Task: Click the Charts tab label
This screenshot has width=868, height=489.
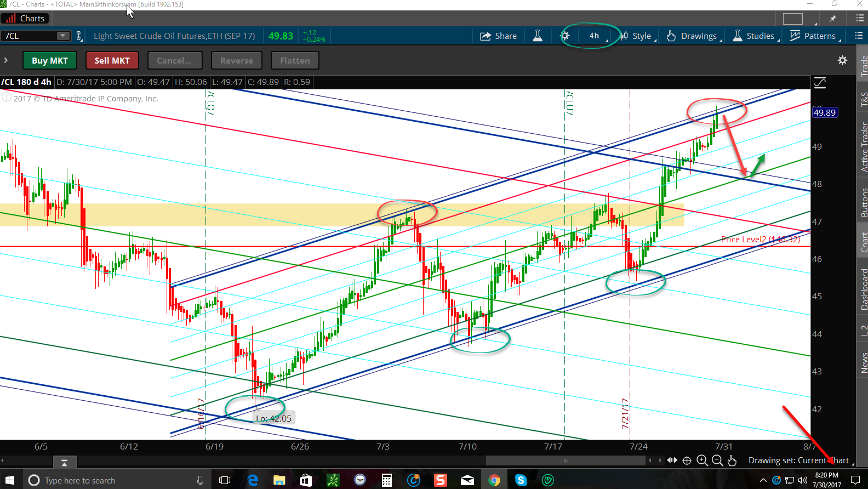Action: coord(25,19)
